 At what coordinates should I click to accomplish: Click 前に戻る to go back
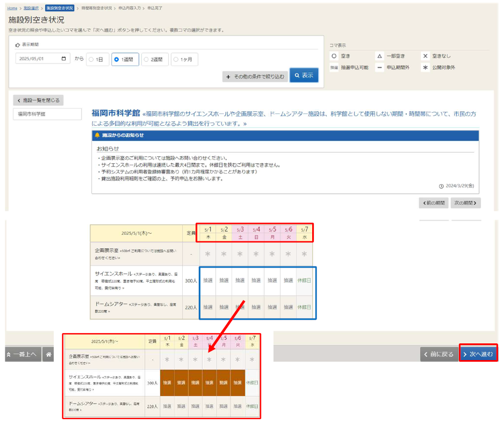[x=439, y=354]
